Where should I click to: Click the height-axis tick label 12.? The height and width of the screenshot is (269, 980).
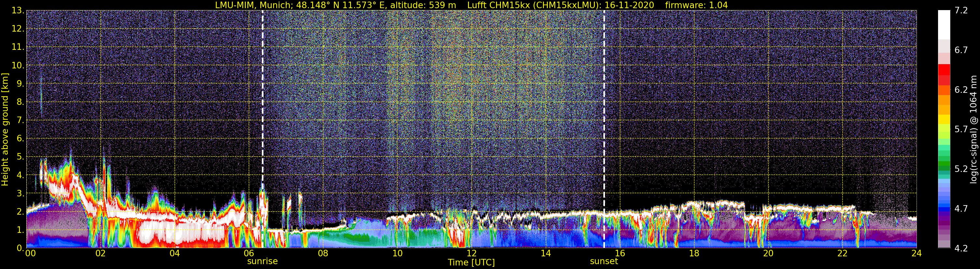click(x=18, y=29)
